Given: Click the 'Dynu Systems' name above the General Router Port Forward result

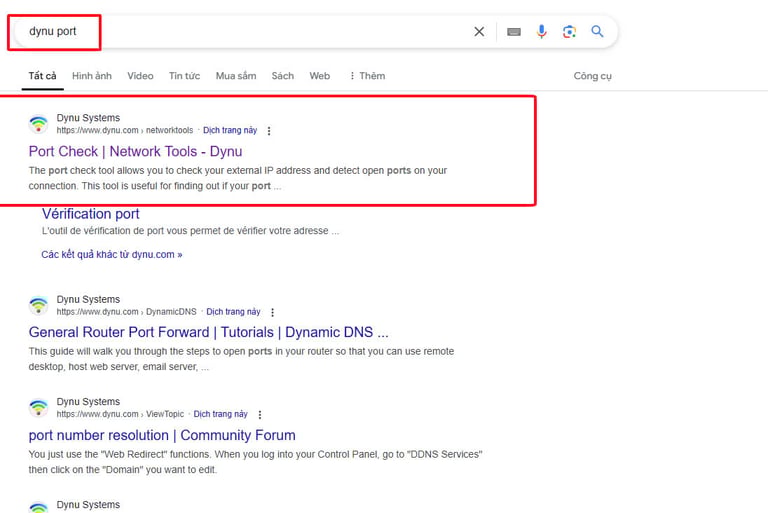Looking at the screenshot, I should 88,299.
